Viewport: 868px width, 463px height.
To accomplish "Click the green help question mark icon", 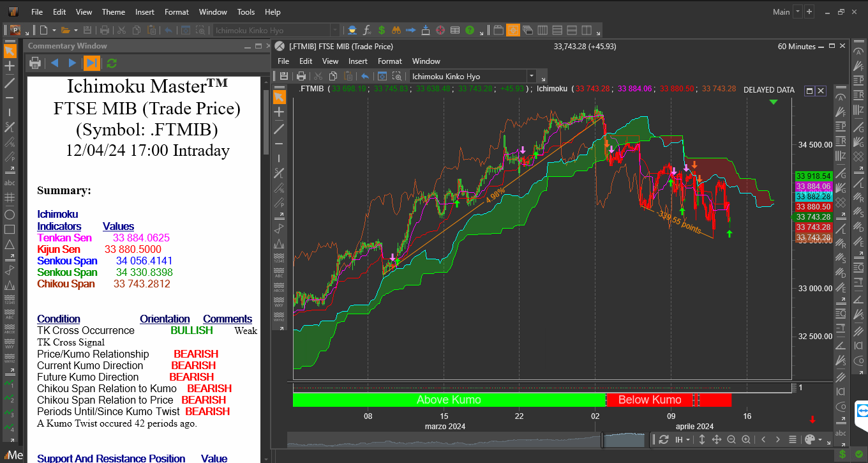I will tap(470, 30).
